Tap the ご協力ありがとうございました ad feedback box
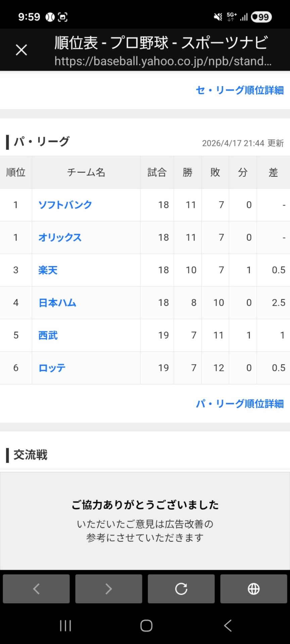Image resolution: width=290 pixels, height=644 pixels. click(145, 521)
